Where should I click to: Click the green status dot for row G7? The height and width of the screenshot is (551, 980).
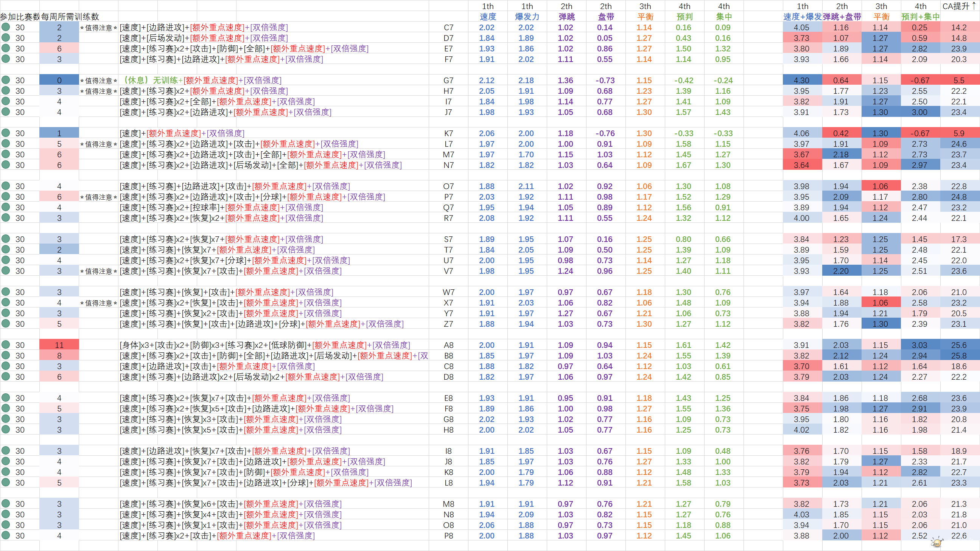pos(6,80)
